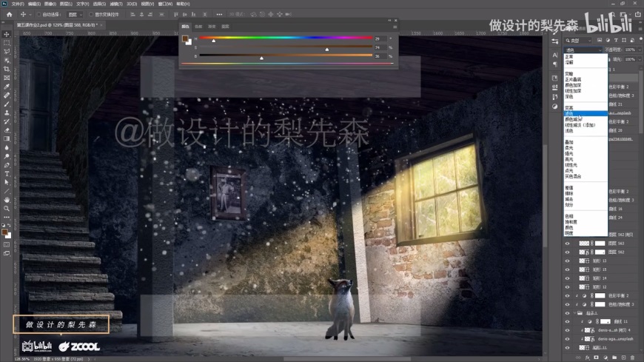Select the Eyedropper tool
The width and height of the screenshot is (644, 362).
[x=7, y=87]
